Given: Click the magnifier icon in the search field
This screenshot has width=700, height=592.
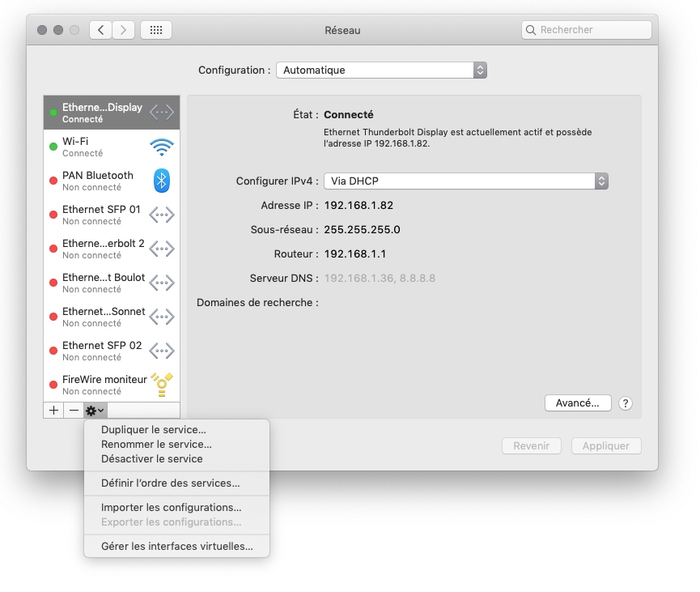Looking at the screenshot, I should point(531,30).
